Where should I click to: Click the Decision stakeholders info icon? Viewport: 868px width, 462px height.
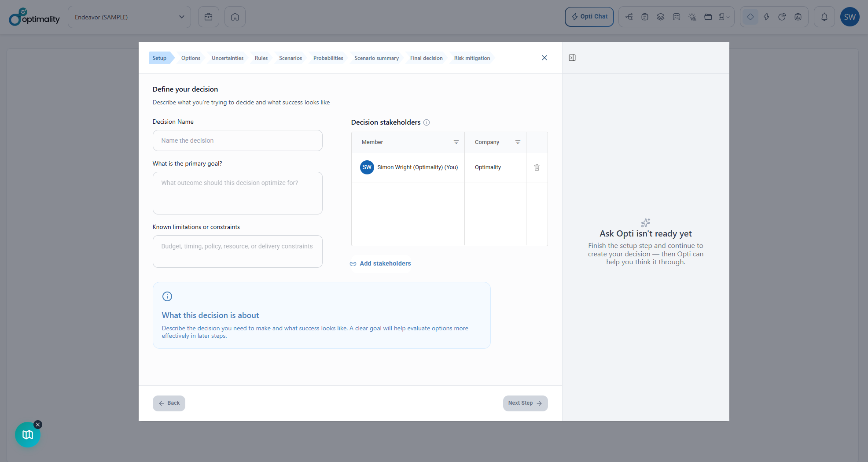(427, 122)
